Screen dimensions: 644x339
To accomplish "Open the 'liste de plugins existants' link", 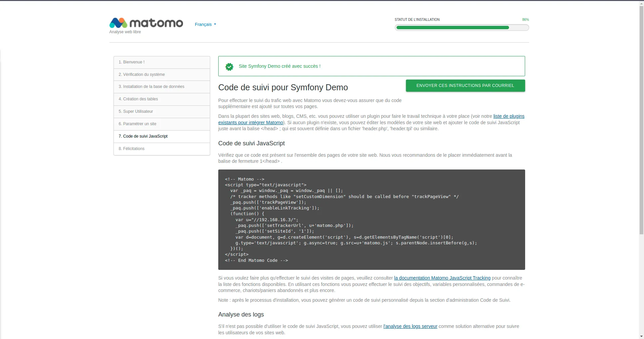I will [508, 116].
